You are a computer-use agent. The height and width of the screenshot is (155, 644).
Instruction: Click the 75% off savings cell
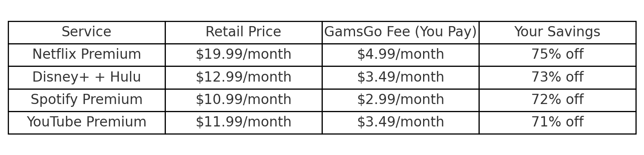pos(557,55)
